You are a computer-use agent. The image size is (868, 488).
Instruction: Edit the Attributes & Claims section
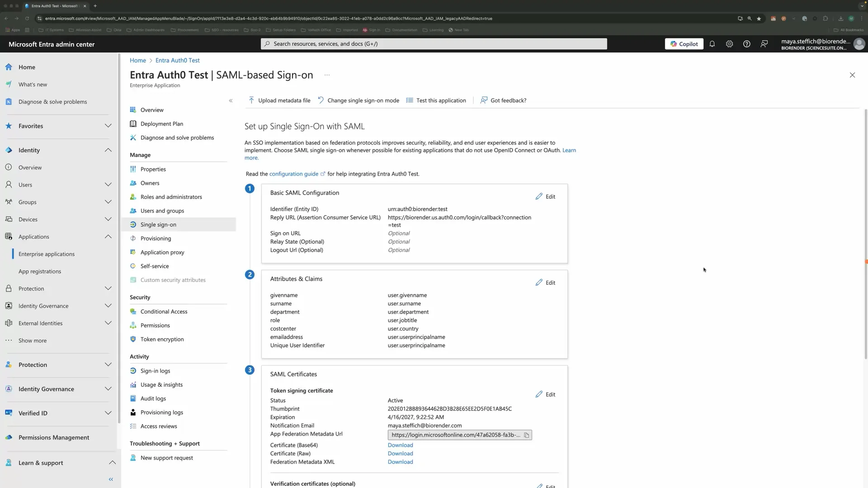tap(545, 282)
